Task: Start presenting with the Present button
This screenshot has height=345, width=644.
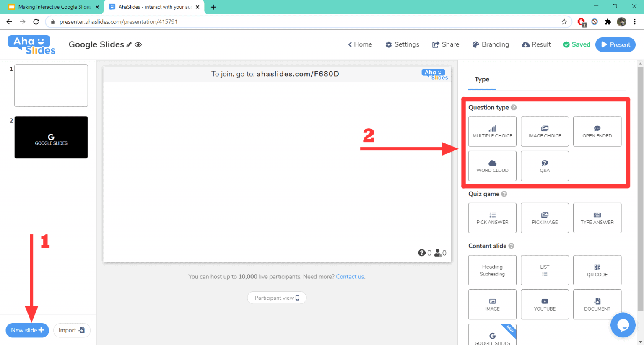Action: [x=615, y=44]
